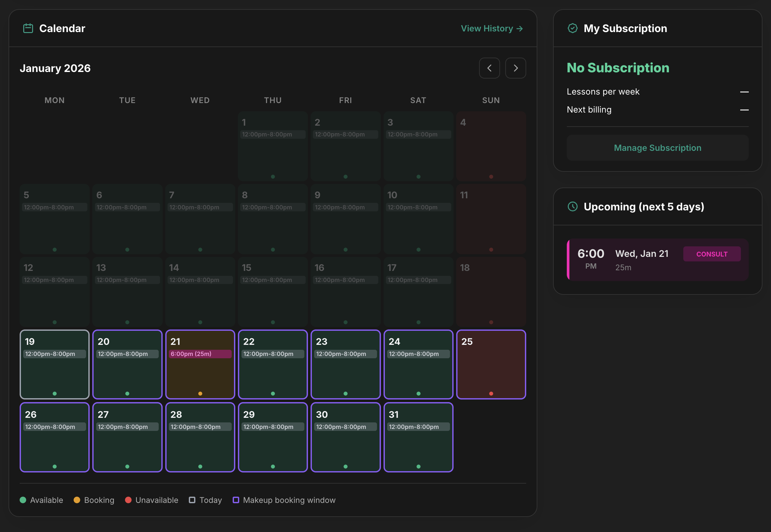The height and width of the screenshot is (532, 771).
Task: Navigate to the previous month
Action: (489, 68)
